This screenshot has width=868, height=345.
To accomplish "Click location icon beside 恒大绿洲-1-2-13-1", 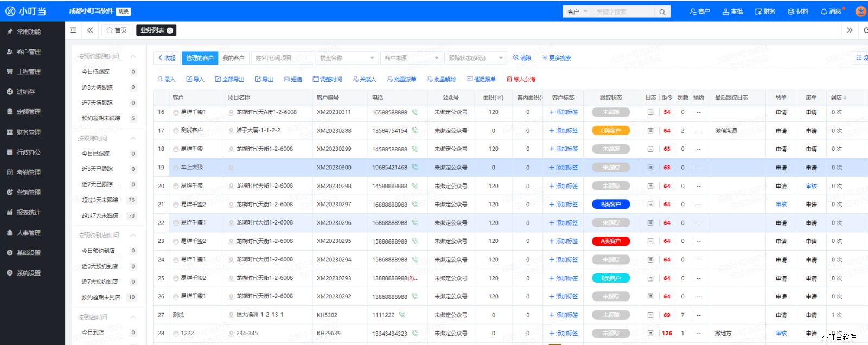I will click(x=232, y=315).
